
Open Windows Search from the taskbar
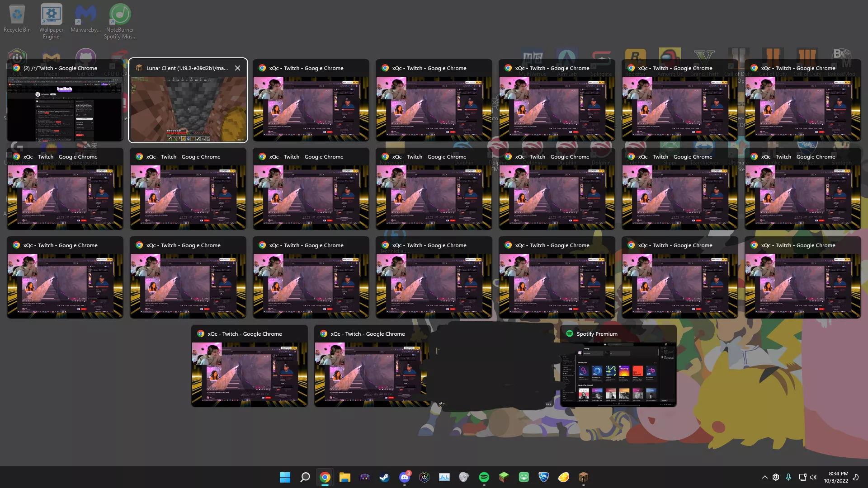305,477
